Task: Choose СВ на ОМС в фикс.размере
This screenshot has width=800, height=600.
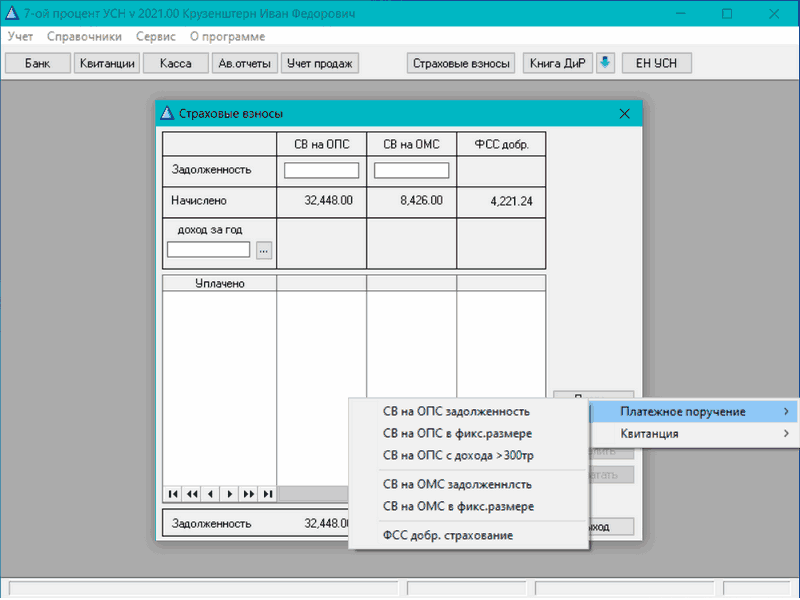Action: [458, 506]
